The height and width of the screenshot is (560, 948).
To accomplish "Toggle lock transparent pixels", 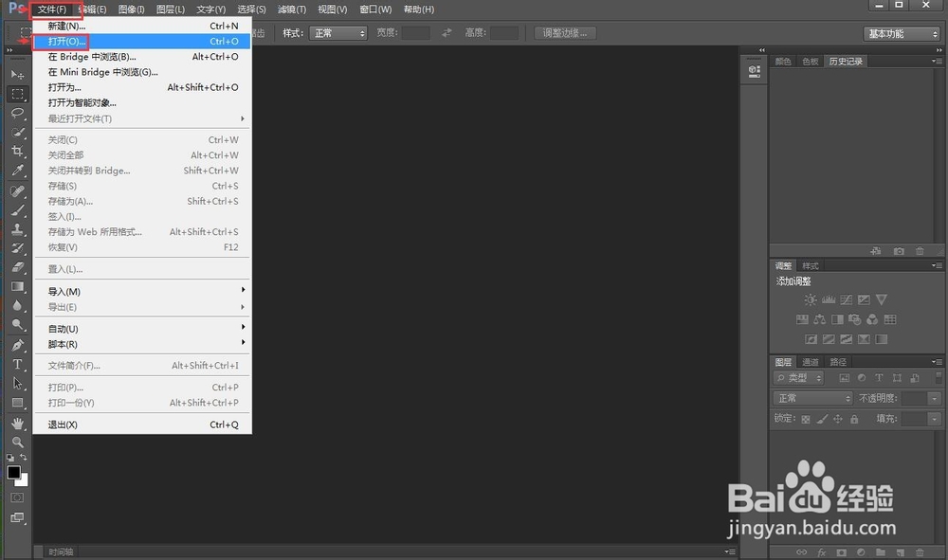I will click(x=805, y=419).
